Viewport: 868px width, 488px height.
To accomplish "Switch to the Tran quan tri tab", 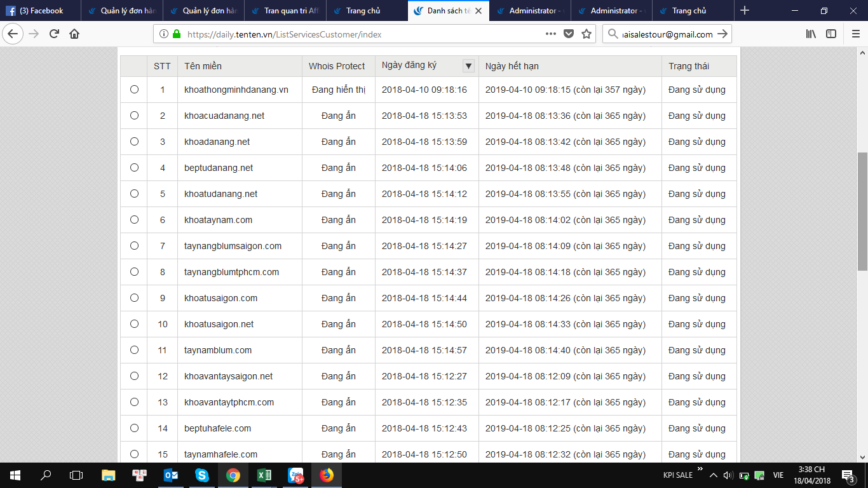I will (286, 11).
